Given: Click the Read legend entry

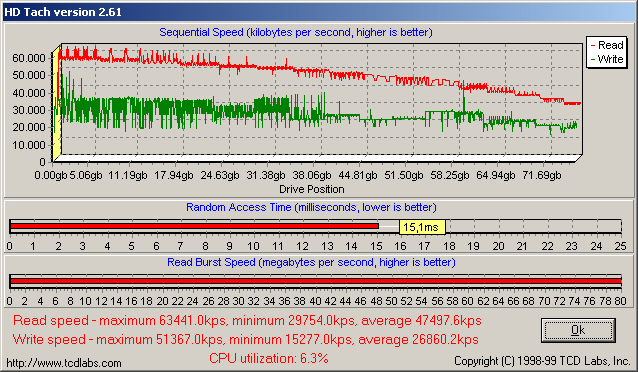Looking at the screenshot, I should (607, 45).
